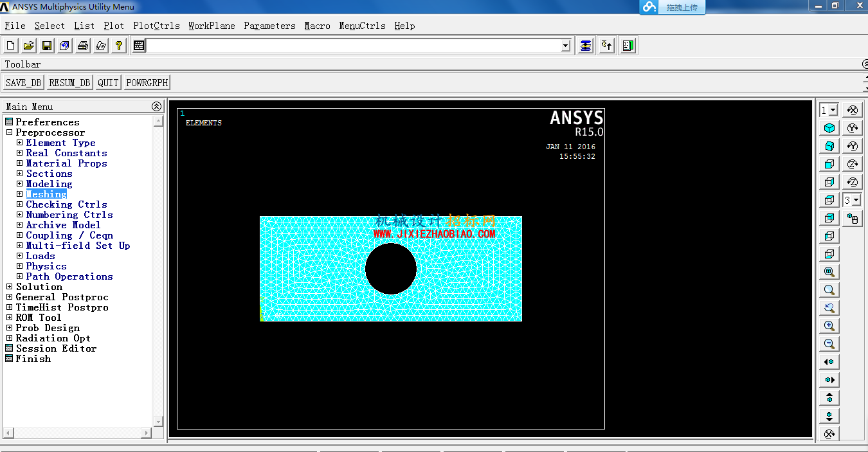Open the PlotCtrls menu
This screenshot has width=868, height=452.
[x=156, y=26]
